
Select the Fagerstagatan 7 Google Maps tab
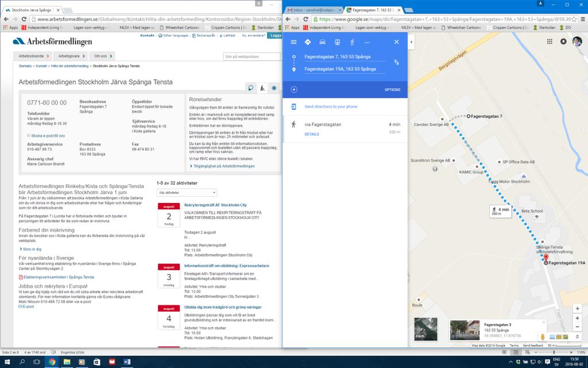(x=373, y=10)
